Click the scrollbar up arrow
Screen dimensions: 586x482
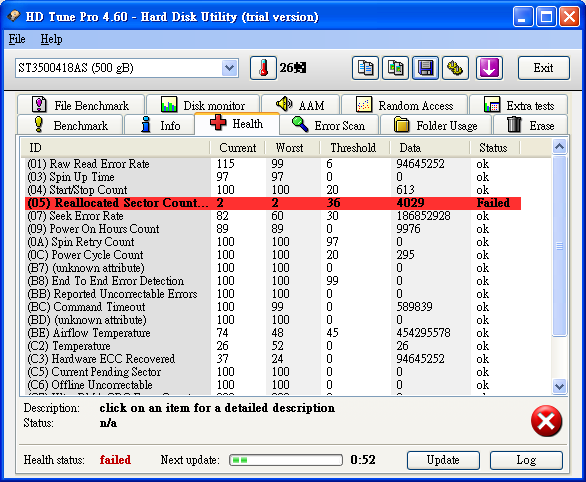click(x=559, y=147)
